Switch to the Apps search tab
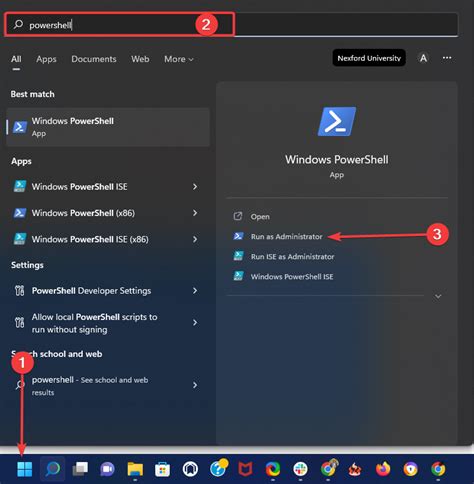This screenshot has width=474, height=484. [46, 59]
